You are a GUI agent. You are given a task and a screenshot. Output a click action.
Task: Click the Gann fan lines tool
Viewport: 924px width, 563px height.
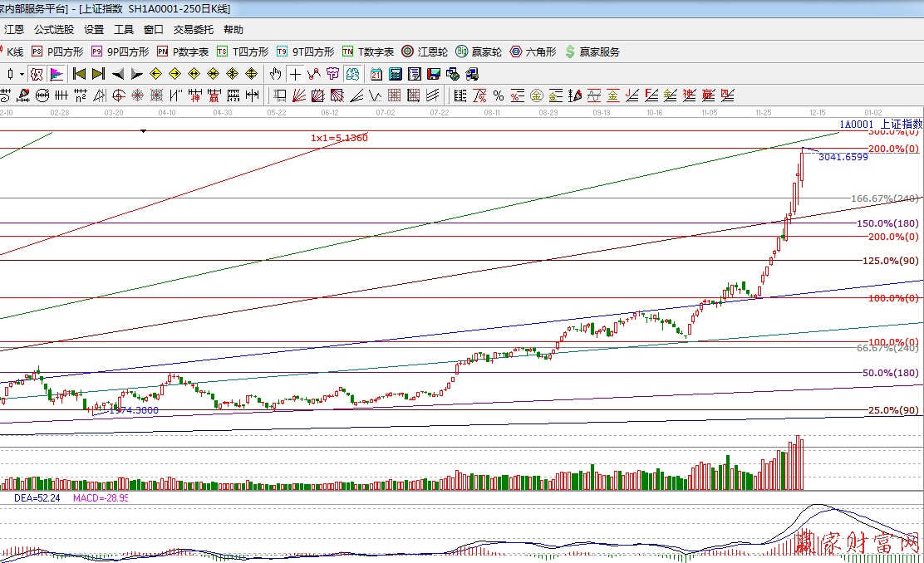click(x=300, y=95)
